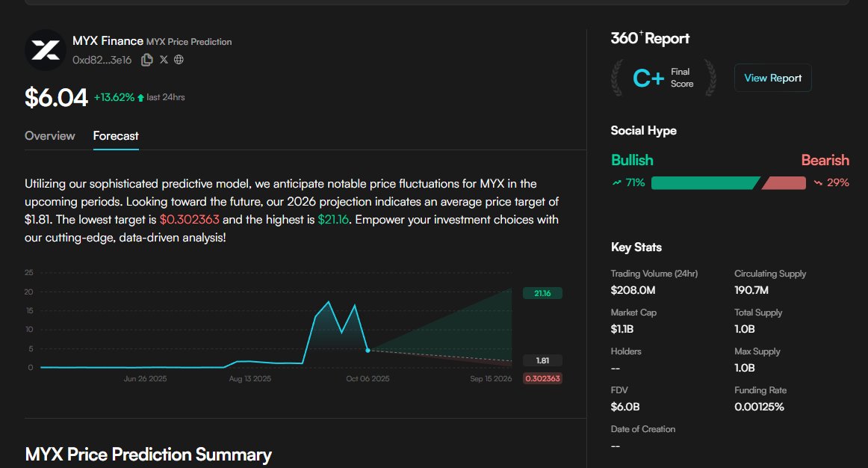
Task: Click the Bullish label under Social Hype
Action: coord(632,160)
